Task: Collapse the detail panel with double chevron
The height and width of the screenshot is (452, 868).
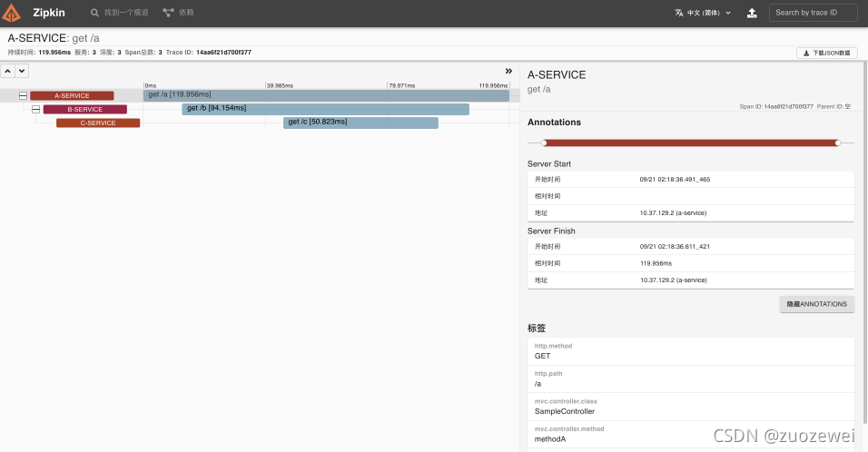Action: (508, 71)
